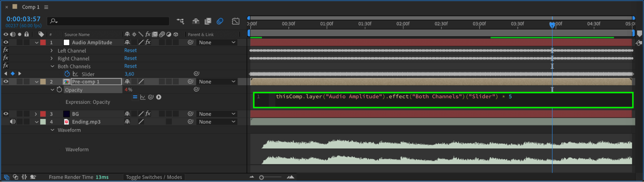Expand the Left Channel effect
The width and height of the screenshot is (644, 182).
click(x=52, y=51)
